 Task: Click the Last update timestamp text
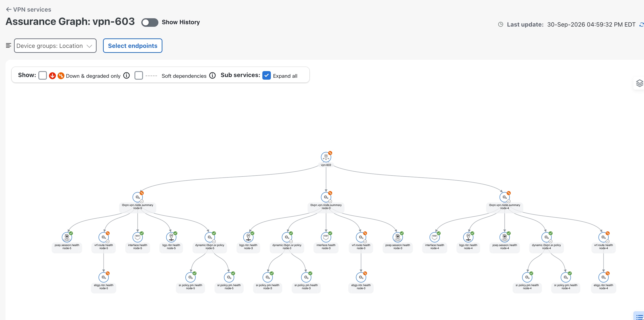coord(591,24)
